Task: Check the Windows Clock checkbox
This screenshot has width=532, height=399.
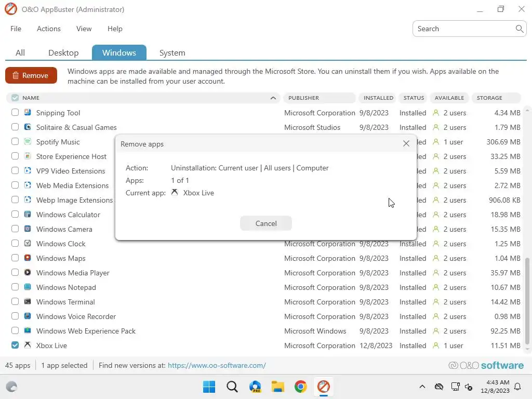Action: [15, 243]
